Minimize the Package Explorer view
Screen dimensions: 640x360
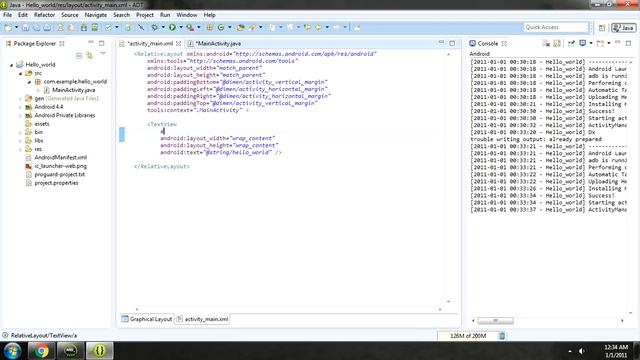[x=91, y=42]
